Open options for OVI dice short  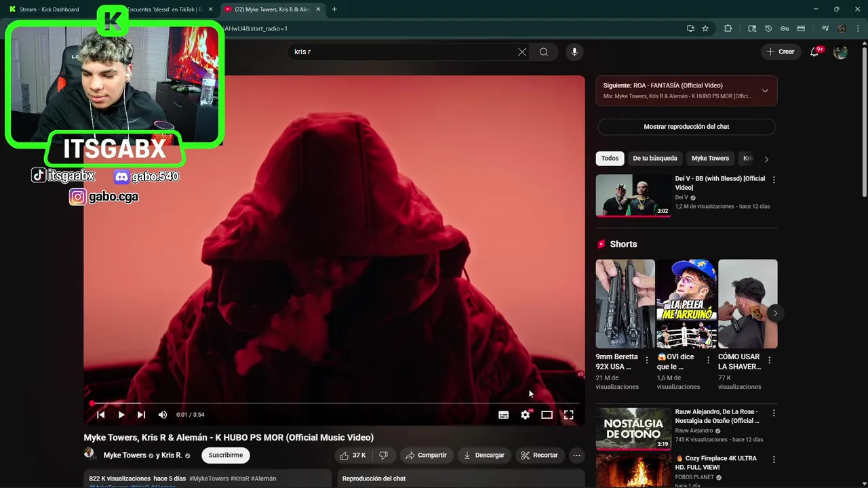[x=708, y=360]
